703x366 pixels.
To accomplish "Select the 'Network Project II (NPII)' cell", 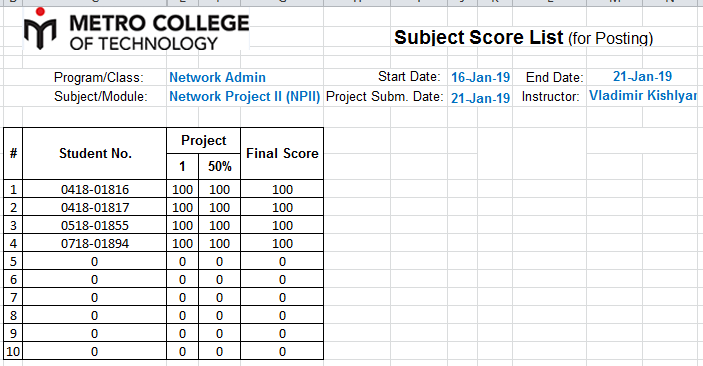I will point(245,96).
